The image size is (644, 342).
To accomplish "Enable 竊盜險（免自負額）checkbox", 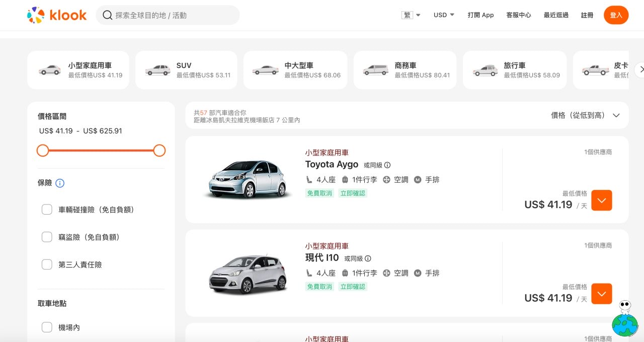I will (x=47, y=237).
